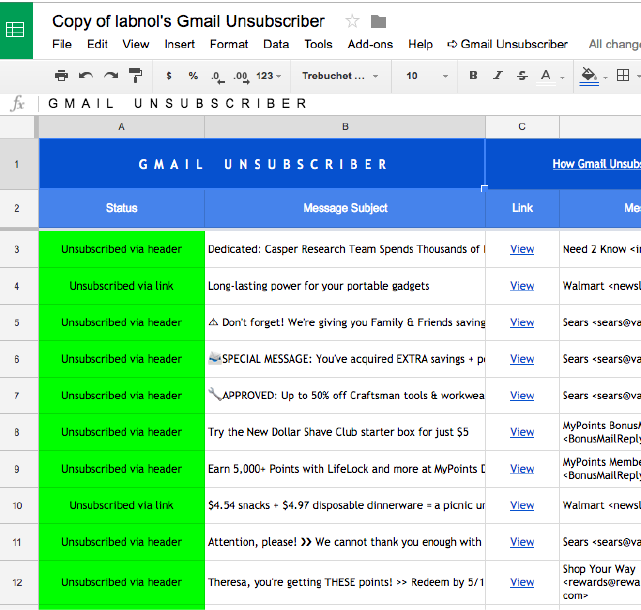Decrease decimal places icon
Screen dimensions: 641x610
pos(218,76)
